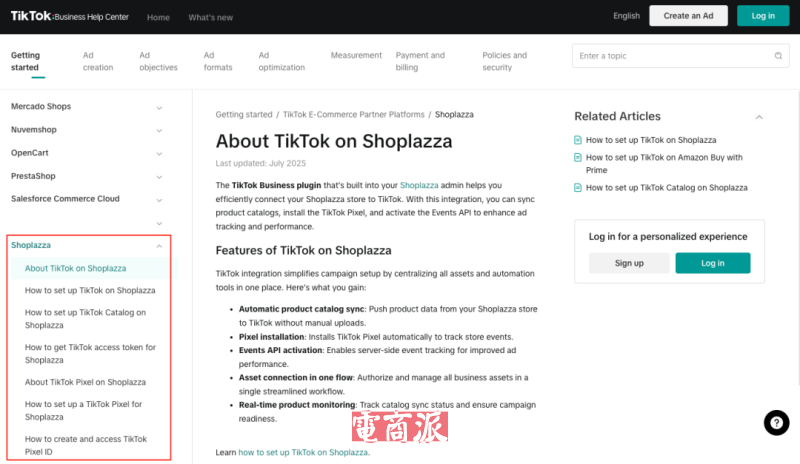Expand the Salesforce Commerce Cloud section

(159, 199)
